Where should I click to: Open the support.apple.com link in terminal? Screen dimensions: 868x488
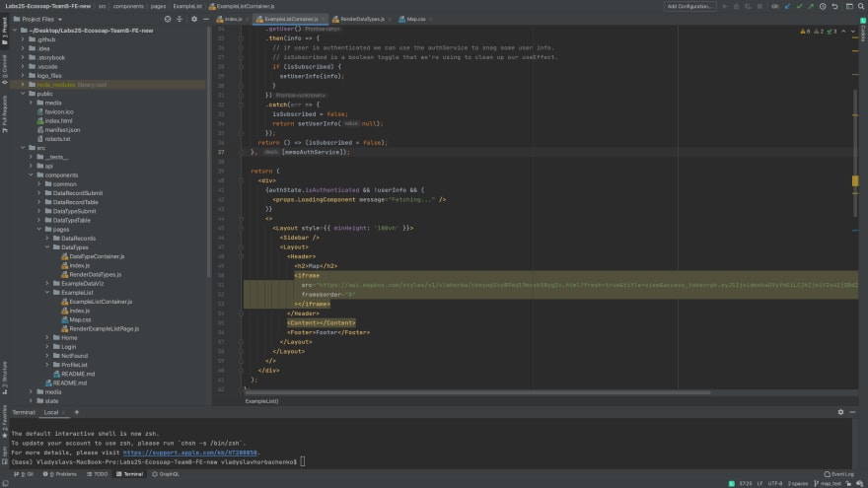pos(189,453)
